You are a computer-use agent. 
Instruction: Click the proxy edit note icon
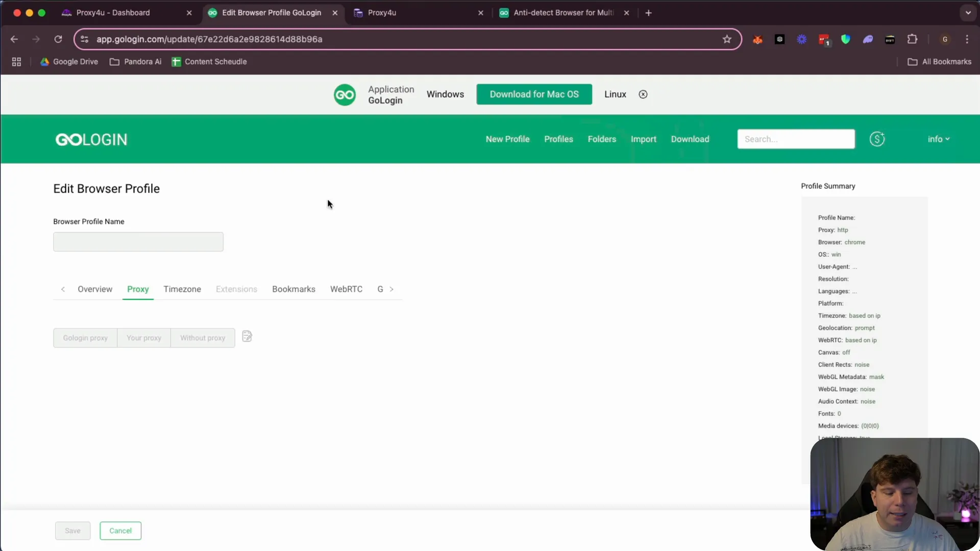247,337
